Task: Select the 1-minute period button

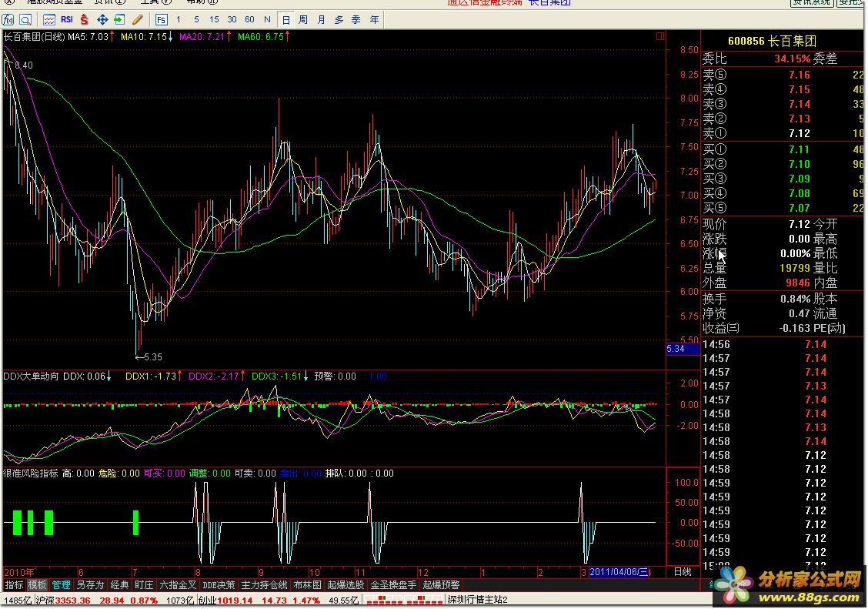Action: click(179, 19)
